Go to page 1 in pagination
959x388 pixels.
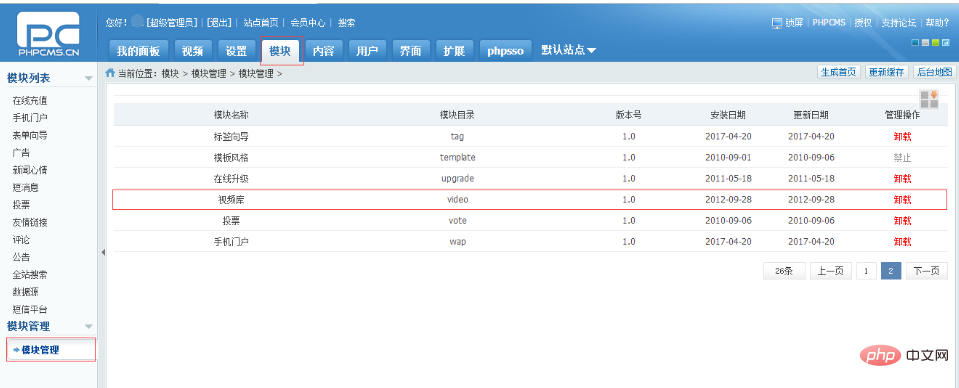pos(866,271)
